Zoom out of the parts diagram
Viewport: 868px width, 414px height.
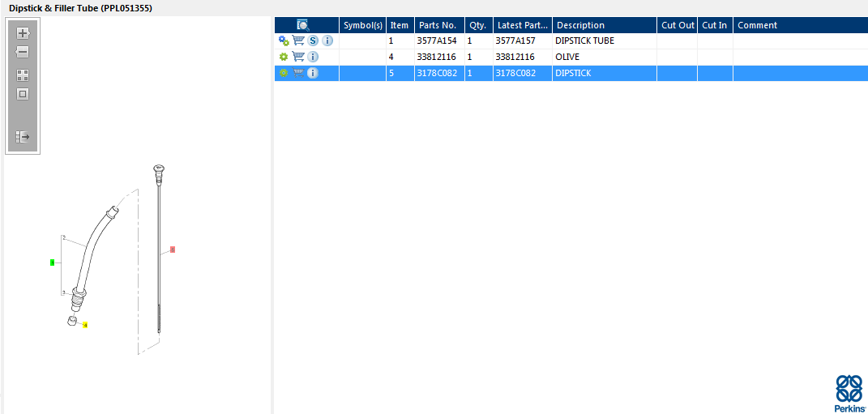point(23,53)
